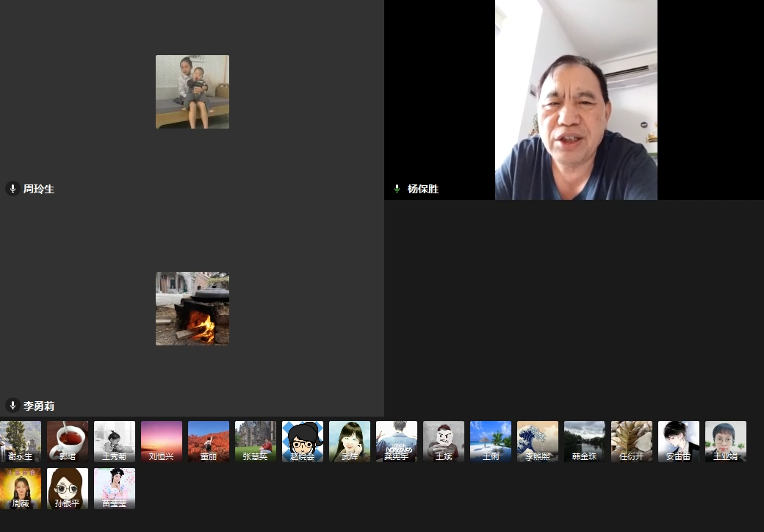Click the 李勇莉 name label

coord(39,406)
